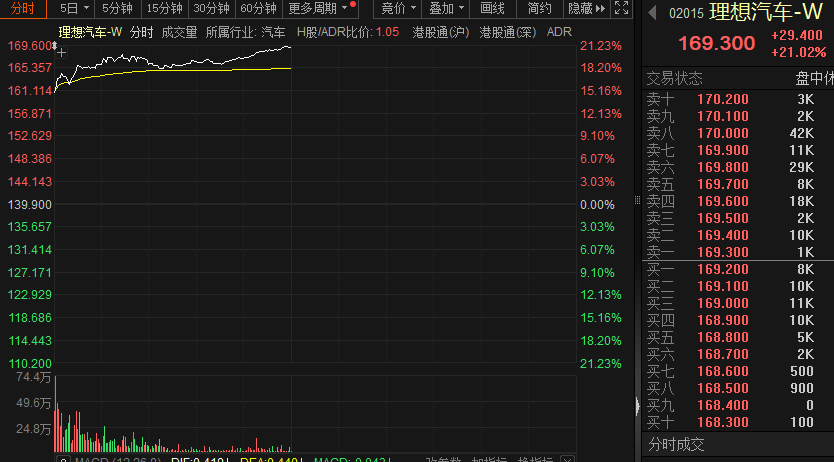The height and width of the screenshot is (462, 834).
Task: Click the left arrow beside stock code 02015
Action: point(652,13)
